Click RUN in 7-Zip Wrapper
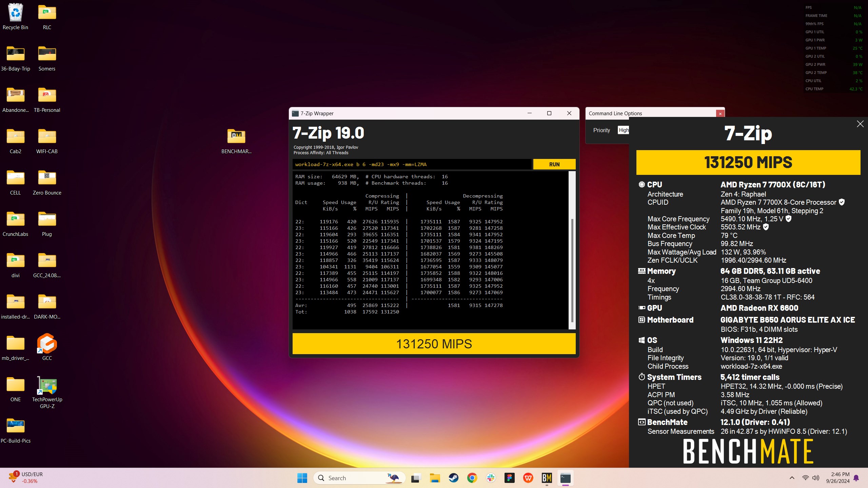The height and width of the screenshot is (488, 868). coord(554,164)
